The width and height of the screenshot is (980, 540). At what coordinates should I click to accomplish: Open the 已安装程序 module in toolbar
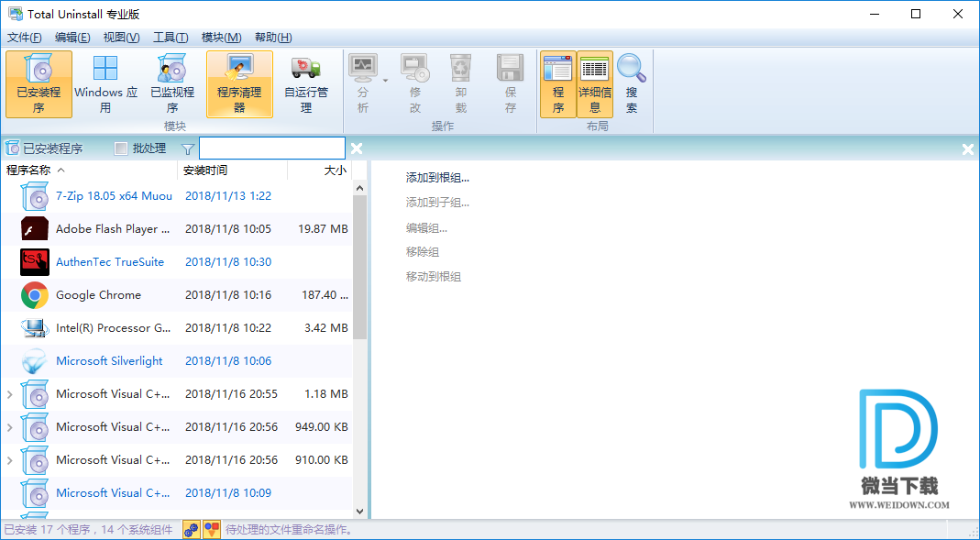[39, 84]
